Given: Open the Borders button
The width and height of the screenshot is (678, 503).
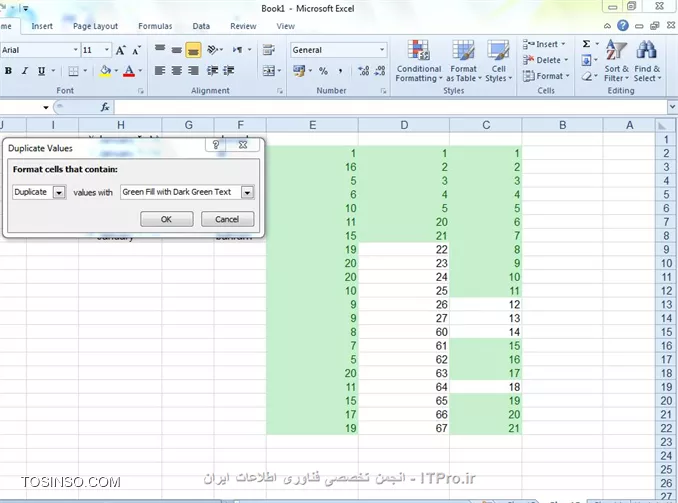Looking at the screenshot, I should [74, 71].
